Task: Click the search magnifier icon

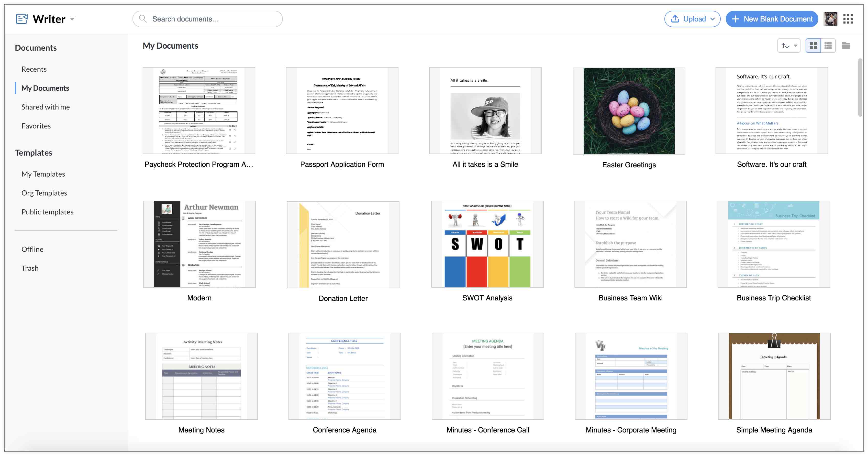Action: pos(143,19)
